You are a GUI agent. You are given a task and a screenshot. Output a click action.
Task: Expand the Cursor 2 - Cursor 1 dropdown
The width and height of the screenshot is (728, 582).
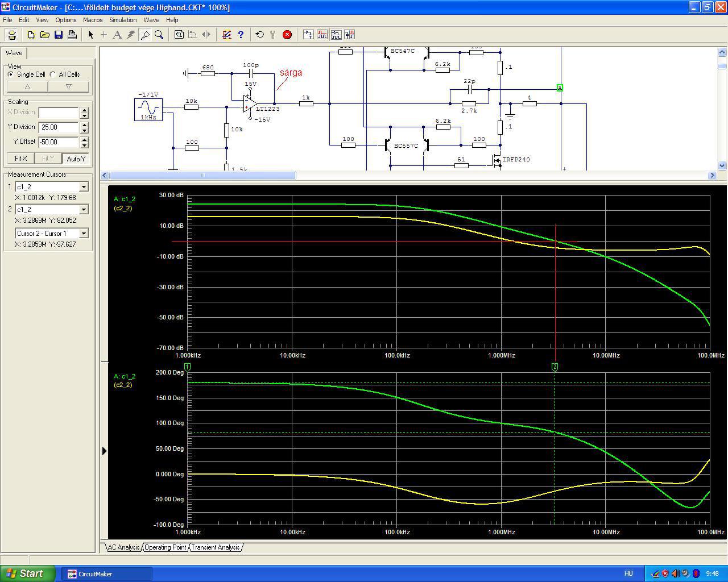pos(84,234)
